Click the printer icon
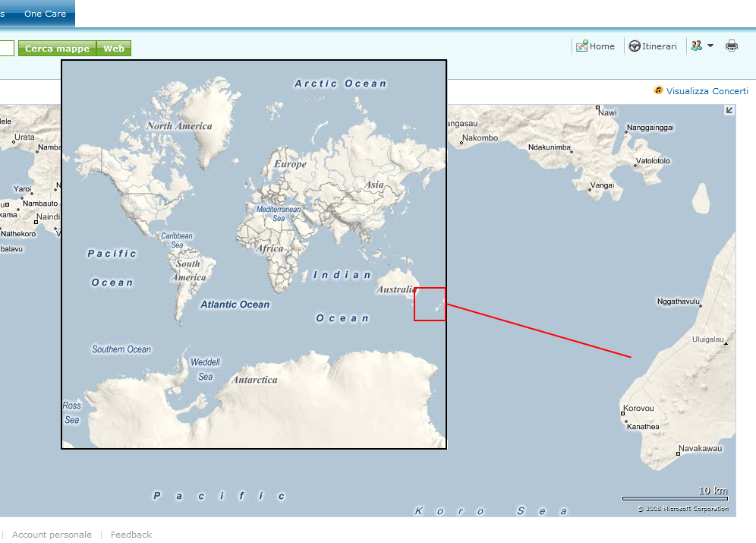Image resolution: width=756 pixels, height=543 pixels. pyautogui.click(x=732, y=46)
